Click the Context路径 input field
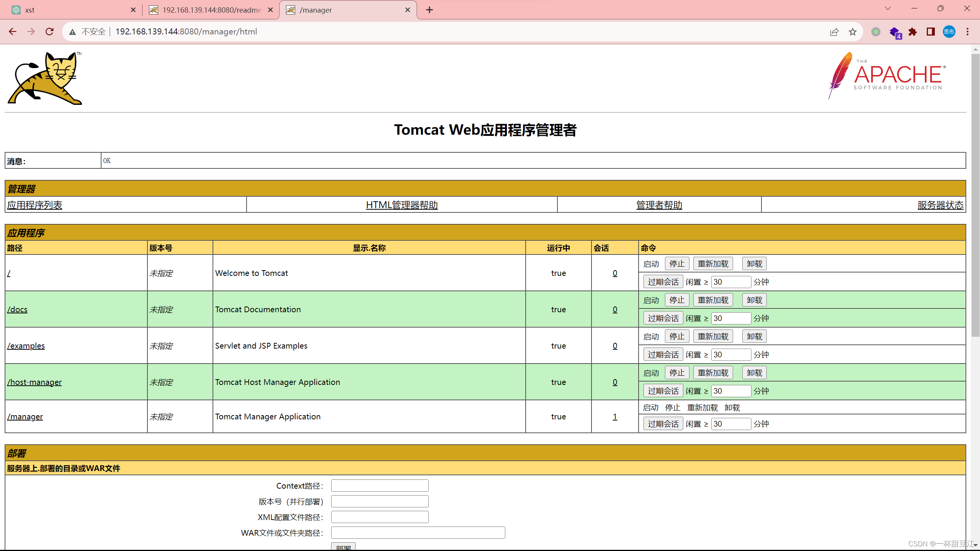Screen dimensions: 980x551 pyautogui.click(x=379, y=486)
